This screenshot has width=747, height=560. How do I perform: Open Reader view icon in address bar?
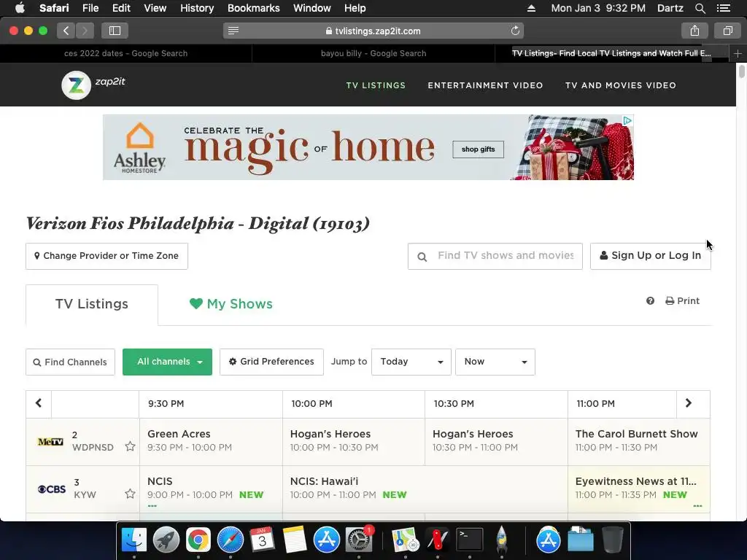click(x=233, y=31)
